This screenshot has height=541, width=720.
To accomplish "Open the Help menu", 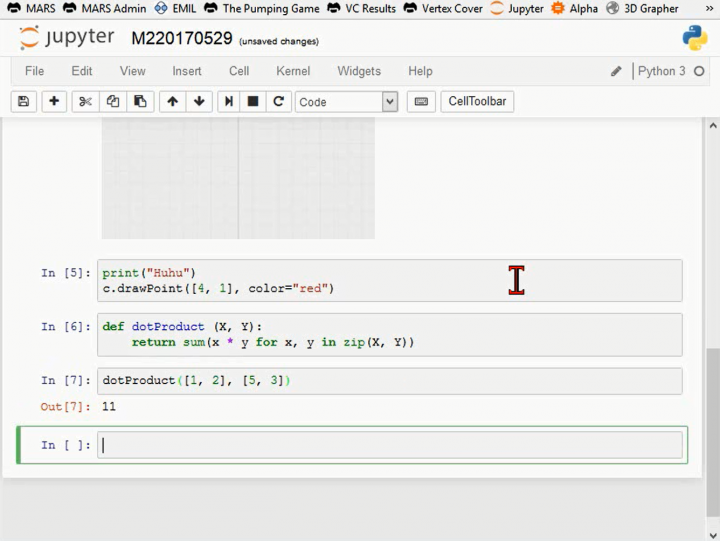I will pyautogui.click(x=420, y=71).
